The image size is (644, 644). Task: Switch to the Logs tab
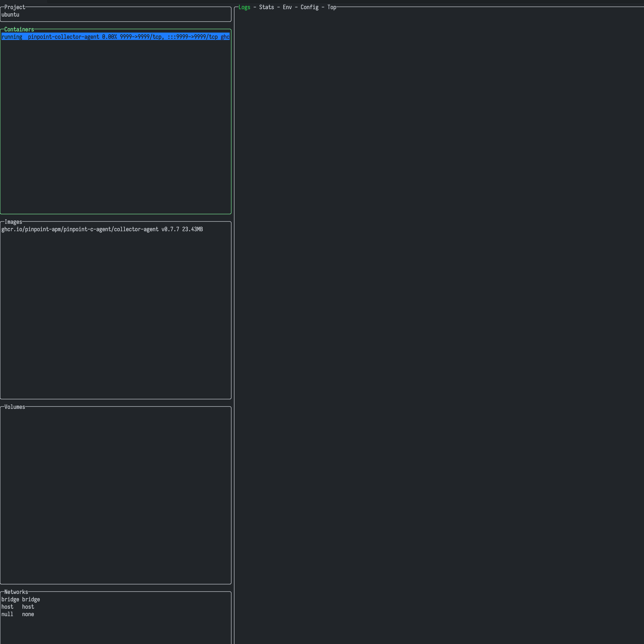coord(244,7)
